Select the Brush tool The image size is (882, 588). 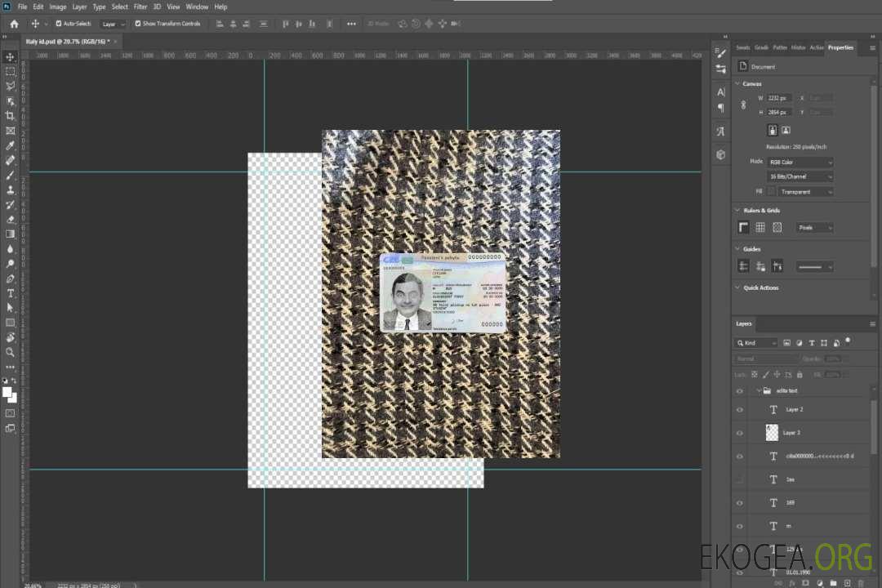pos(11,175)
